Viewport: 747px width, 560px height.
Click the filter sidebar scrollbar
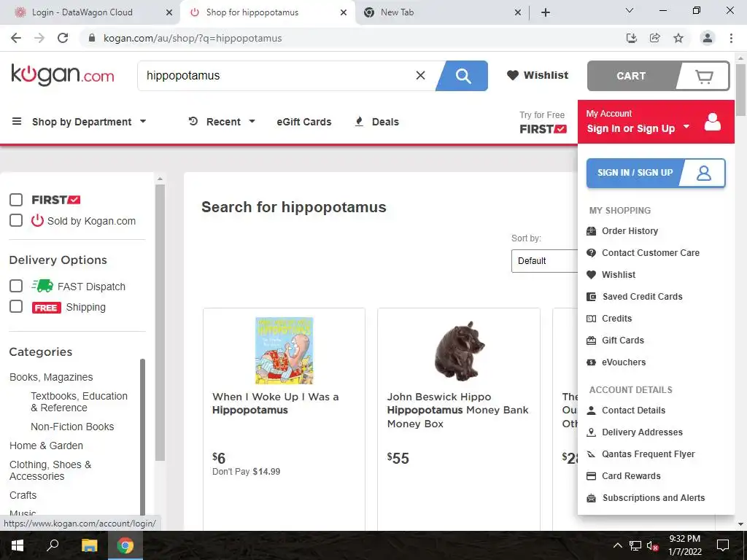pyautogui.click(x=160, y=322)
